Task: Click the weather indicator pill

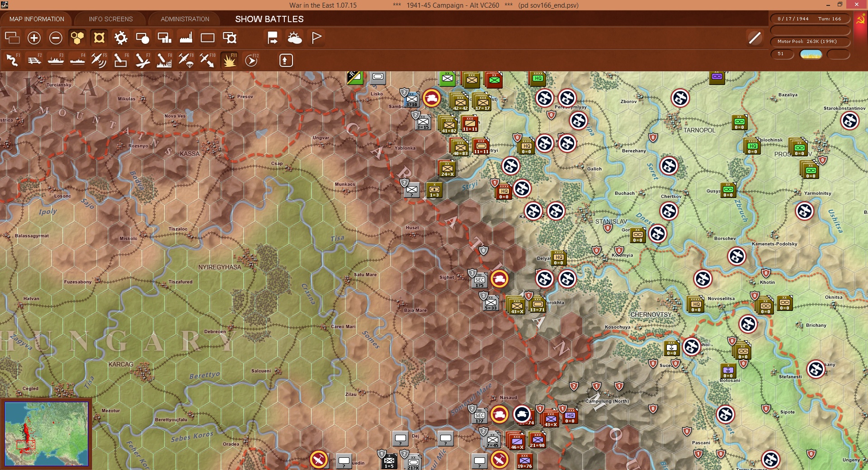Action: click(811, 54)
